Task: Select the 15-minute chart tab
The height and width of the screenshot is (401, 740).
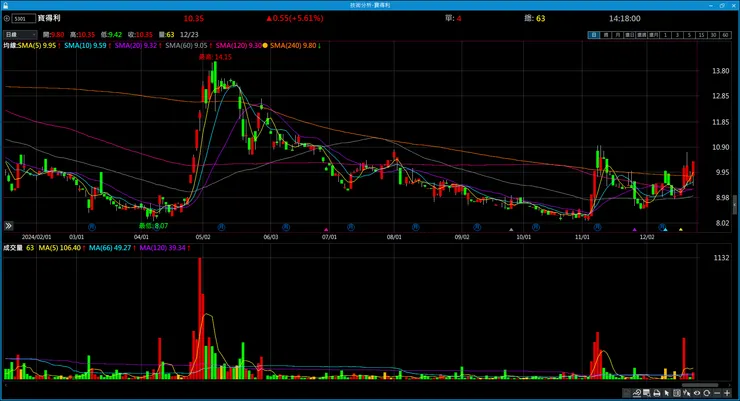Action: tap(701, 35)
